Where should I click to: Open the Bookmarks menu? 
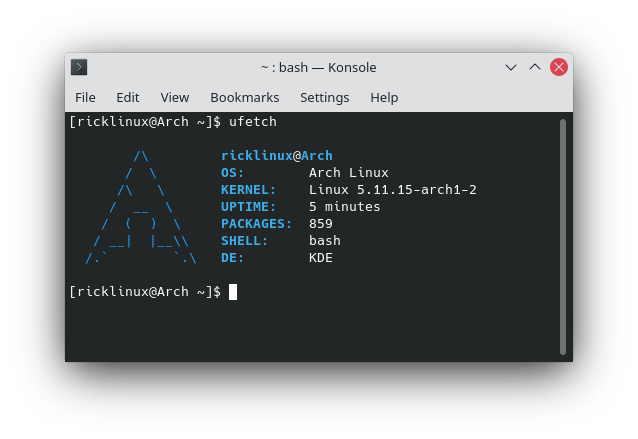click(245, 98)
